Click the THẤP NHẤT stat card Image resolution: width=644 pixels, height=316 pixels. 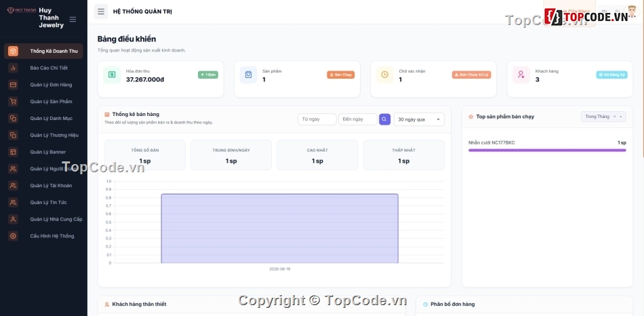[x=404, y=155]
